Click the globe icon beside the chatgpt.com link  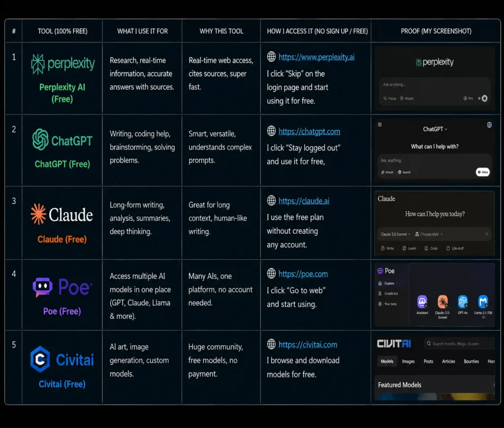(x=271, y=131)
